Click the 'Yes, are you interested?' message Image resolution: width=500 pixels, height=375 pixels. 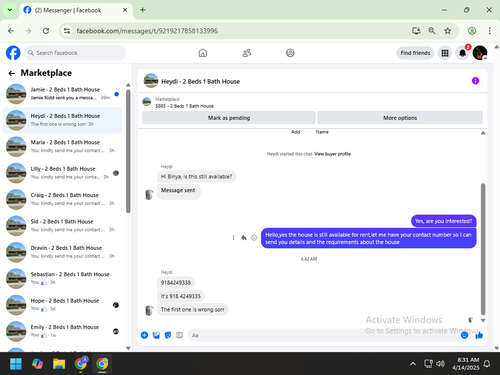point(443,221)
